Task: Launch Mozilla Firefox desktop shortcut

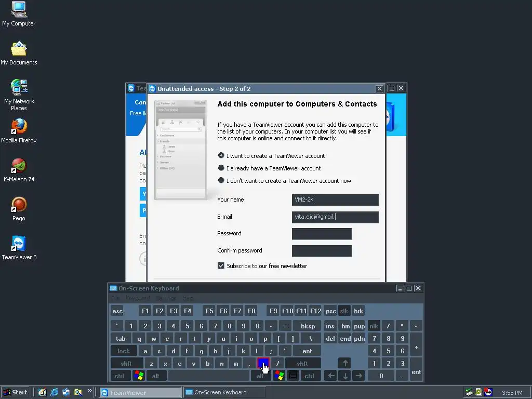Action: pyautogui.click(x=19, y=130)
